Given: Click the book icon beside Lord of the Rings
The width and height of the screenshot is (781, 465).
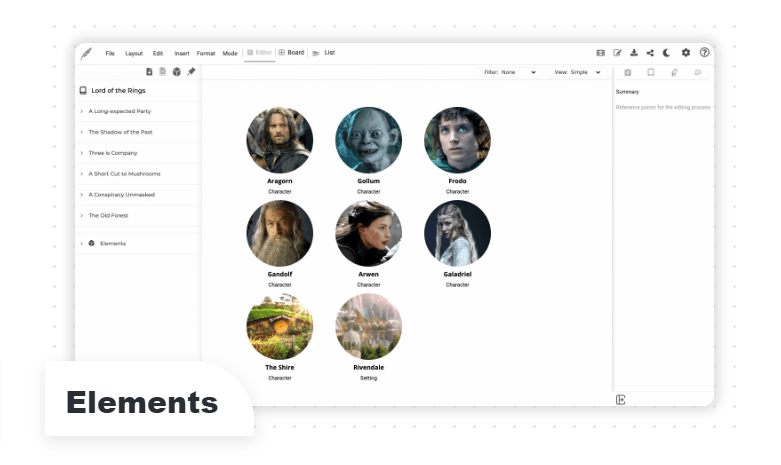Looking at the screenshot, I should (x=83, y=91).
